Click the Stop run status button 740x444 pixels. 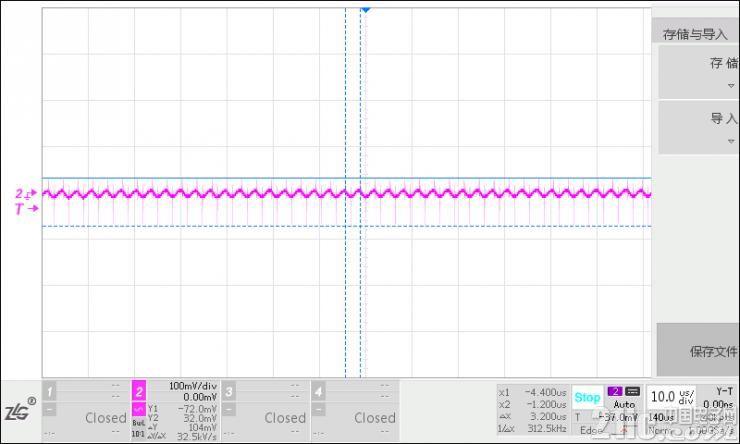point(588,397)
